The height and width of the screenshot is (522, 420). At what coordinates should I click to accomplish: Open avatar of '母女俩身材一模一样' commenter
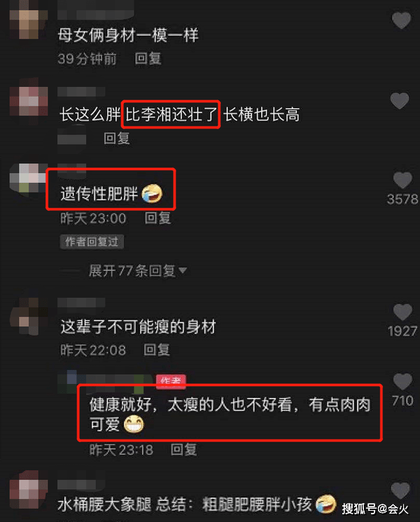pyautogui.click(x=29, y=20)
